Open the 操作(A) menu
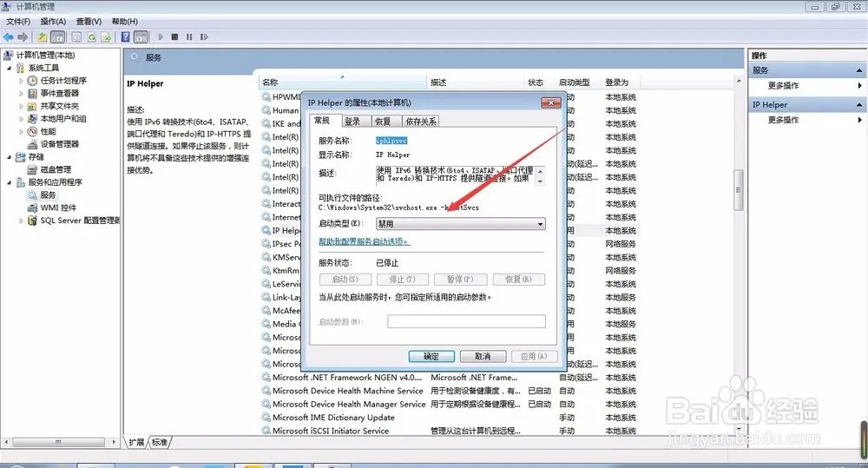This screenshot has height=468, width=868. [53, 21]
